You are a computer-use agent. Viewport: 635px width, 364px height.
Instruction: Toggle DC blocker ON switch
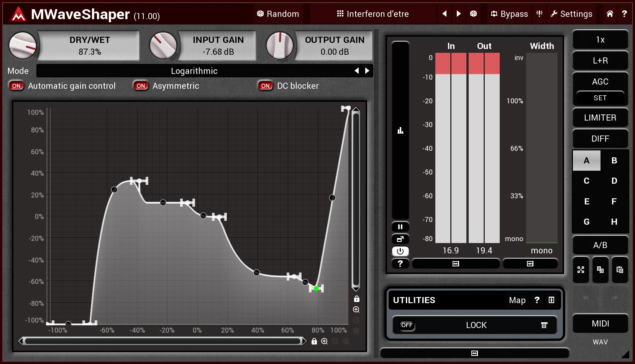pyautogui.click(x=265, y=86)
